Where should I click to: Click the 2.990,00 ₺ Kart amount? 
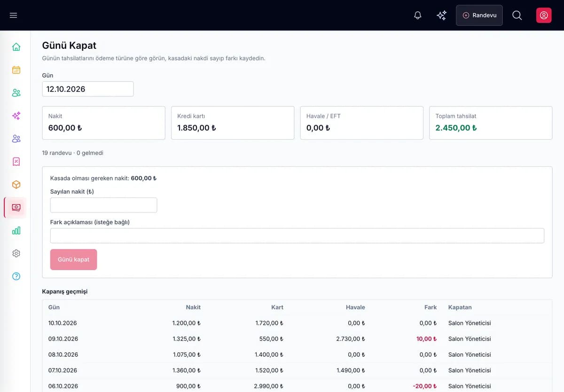click(x=269, y=386)
